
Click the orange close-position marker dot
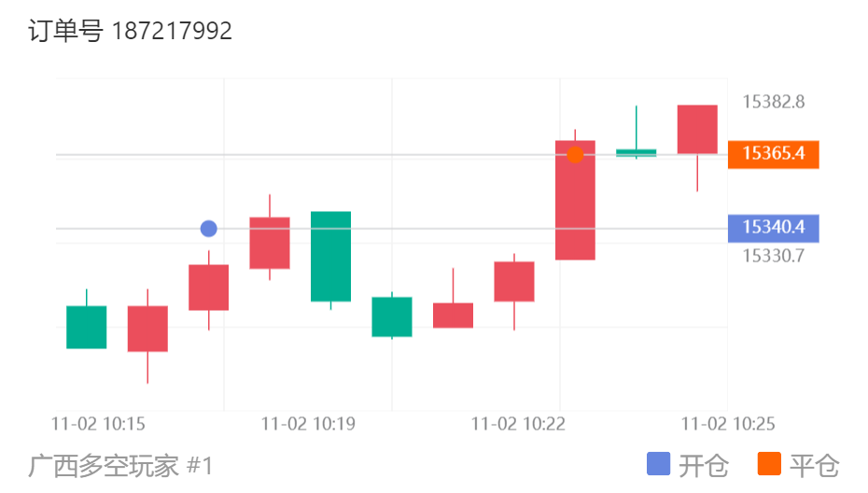pyautogui.click(x=575, y=155)
